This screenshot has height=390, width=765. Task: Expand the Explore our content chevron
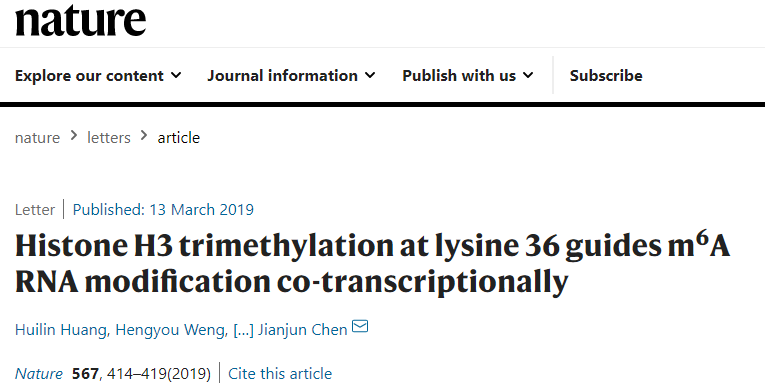(x=176, y=75)
